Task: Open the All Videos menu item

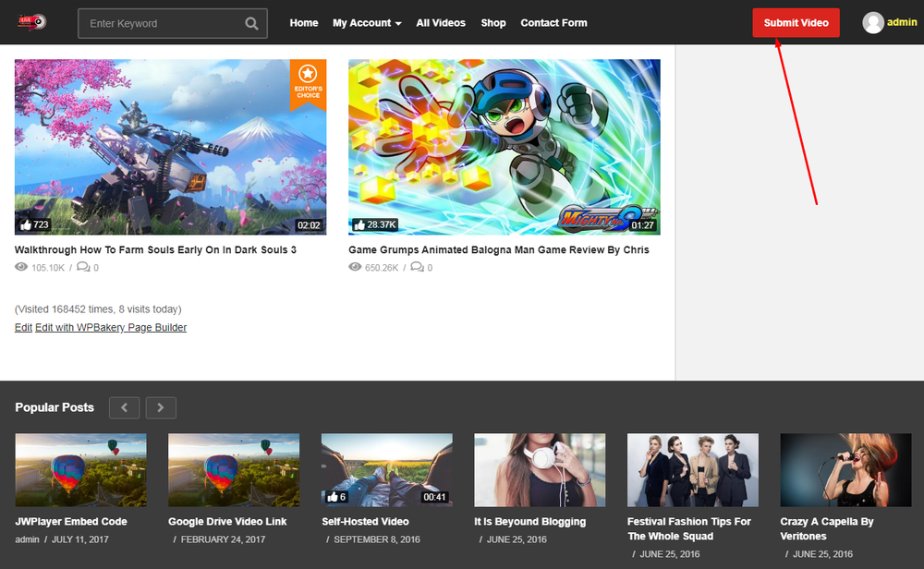Action: tap(441, 23)
